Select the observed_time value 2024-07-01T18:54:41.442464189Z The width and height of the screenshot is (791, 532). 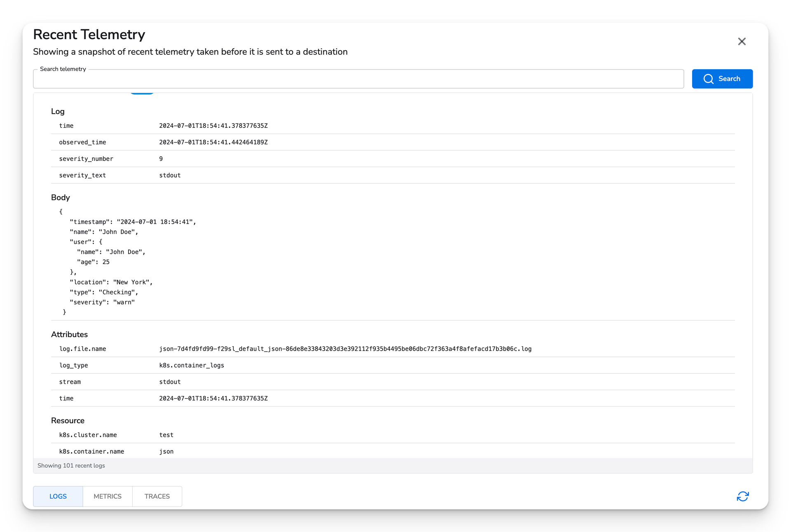[213, 142]
